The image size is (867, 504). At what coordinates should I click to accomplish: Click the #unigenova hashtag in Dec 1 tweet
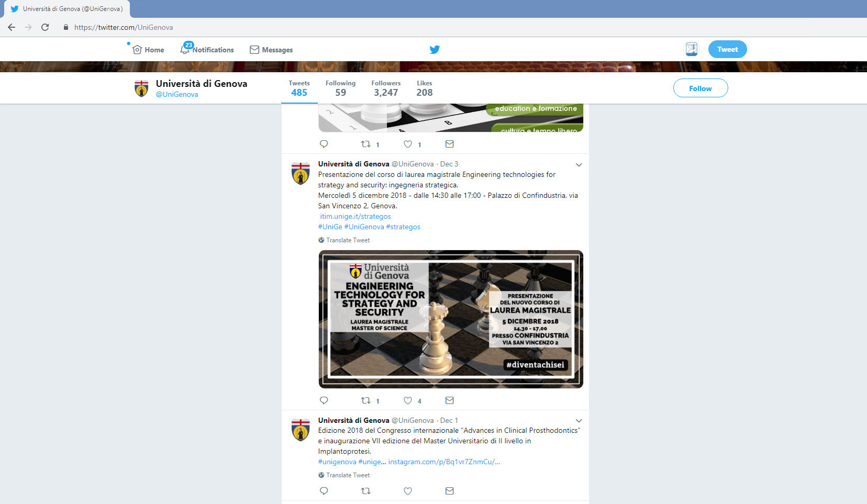point(337,462)
